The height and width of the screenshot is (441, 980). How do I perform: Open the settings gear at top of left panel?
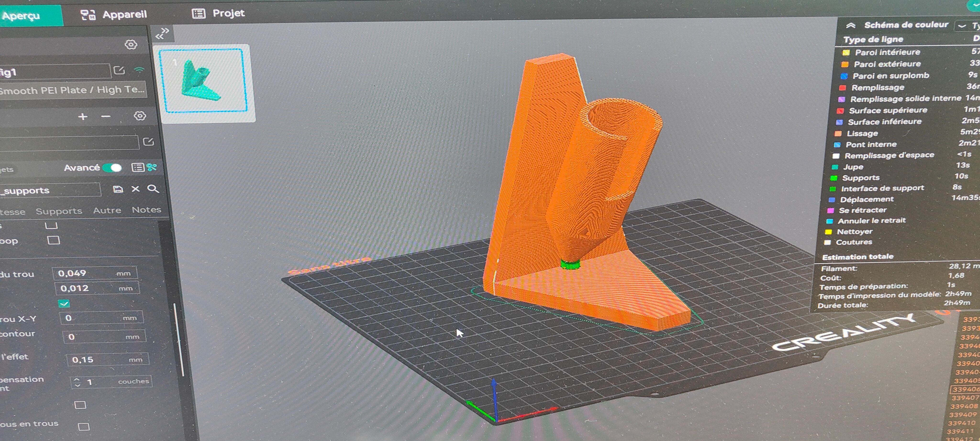(131, 44)
